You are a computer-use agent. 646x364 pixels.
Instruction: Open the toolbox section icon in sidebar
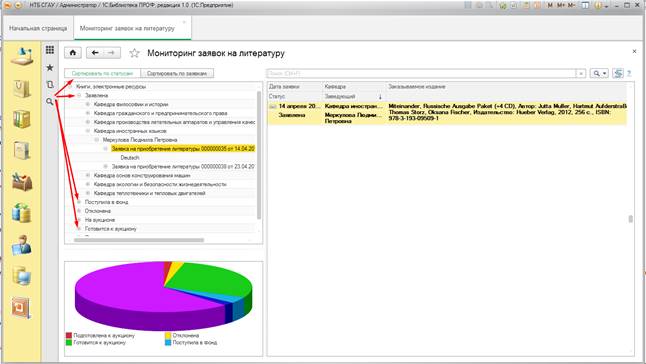click(x=22, y=182)
